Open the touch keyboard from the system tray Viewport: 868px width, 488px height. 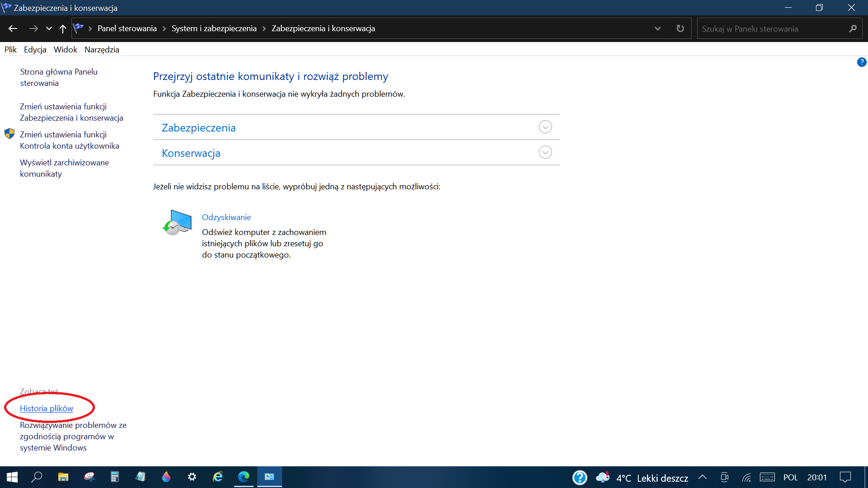tap(767, 477)
